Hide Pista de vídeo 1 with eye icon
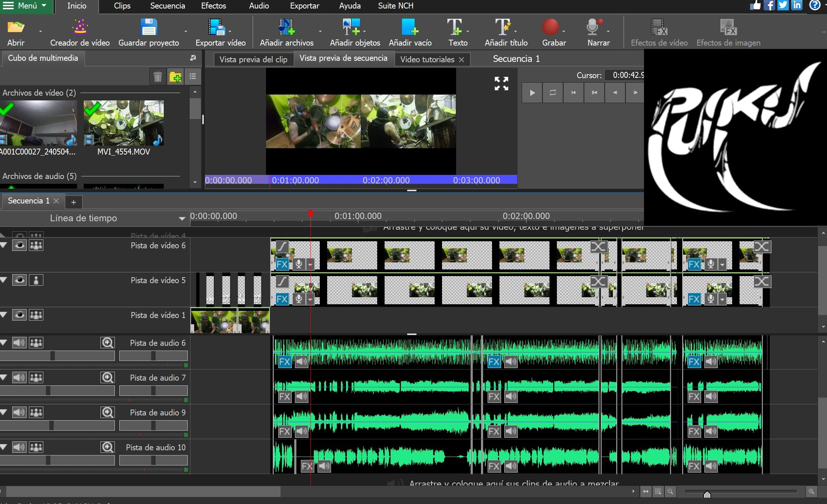This screenshot has width=827, height=504. click(x=19, y=315)
